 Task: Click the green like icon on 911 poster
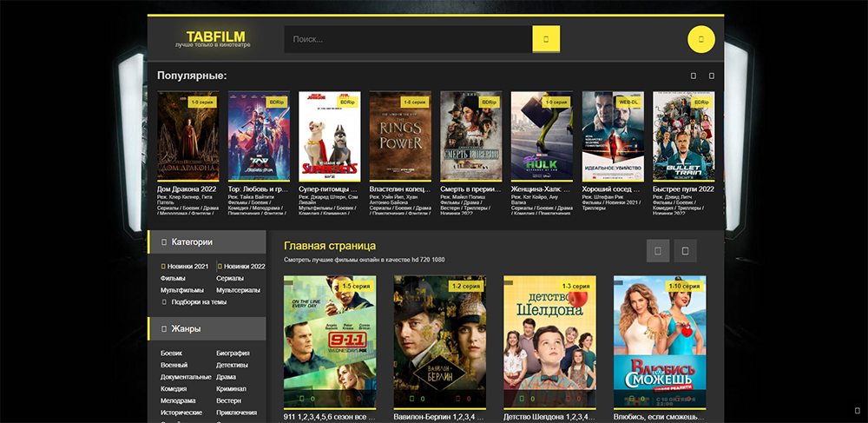coord(302,399)
